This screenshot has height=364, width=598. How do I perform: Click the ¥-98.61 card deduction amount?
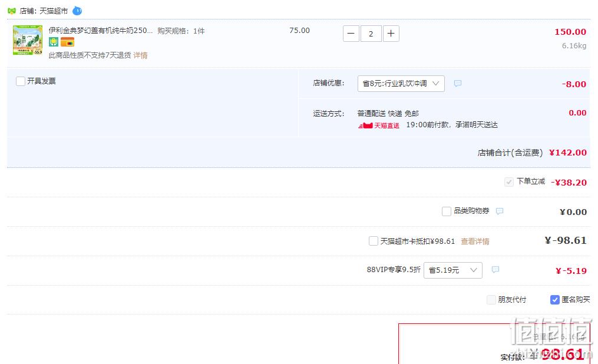tap(565, 240)
